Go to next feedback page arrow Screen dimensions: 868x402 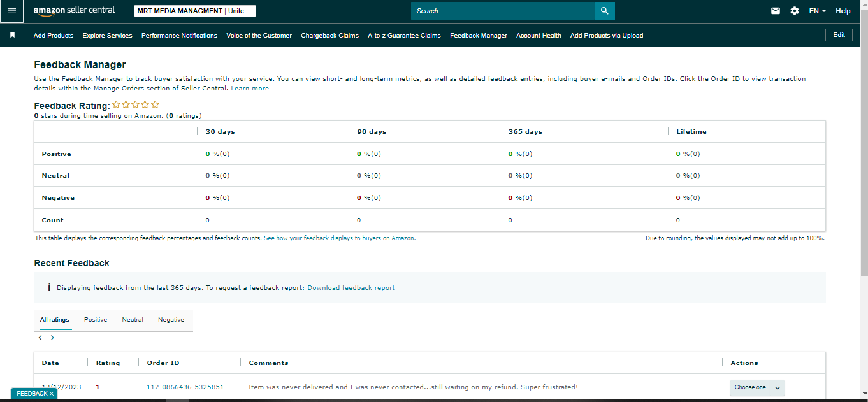coord(52,338)
